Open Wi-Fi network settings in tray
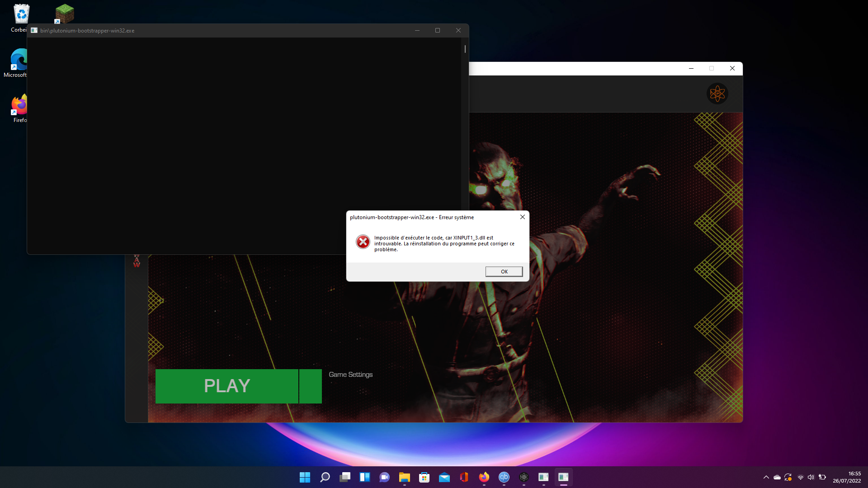868x488 pixels. 800,477
